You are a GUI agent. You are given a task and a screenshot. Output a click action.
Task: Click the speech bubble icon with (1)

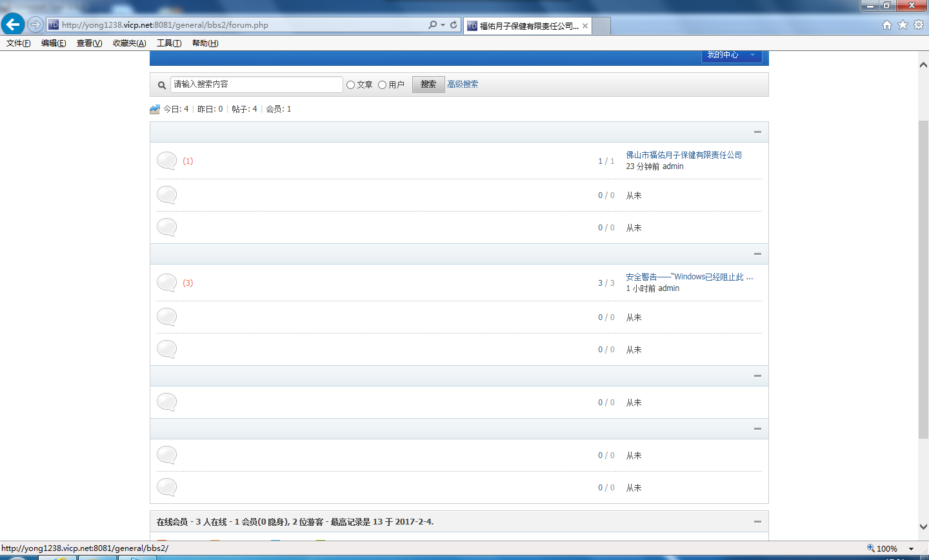click(x=166, y=161)
